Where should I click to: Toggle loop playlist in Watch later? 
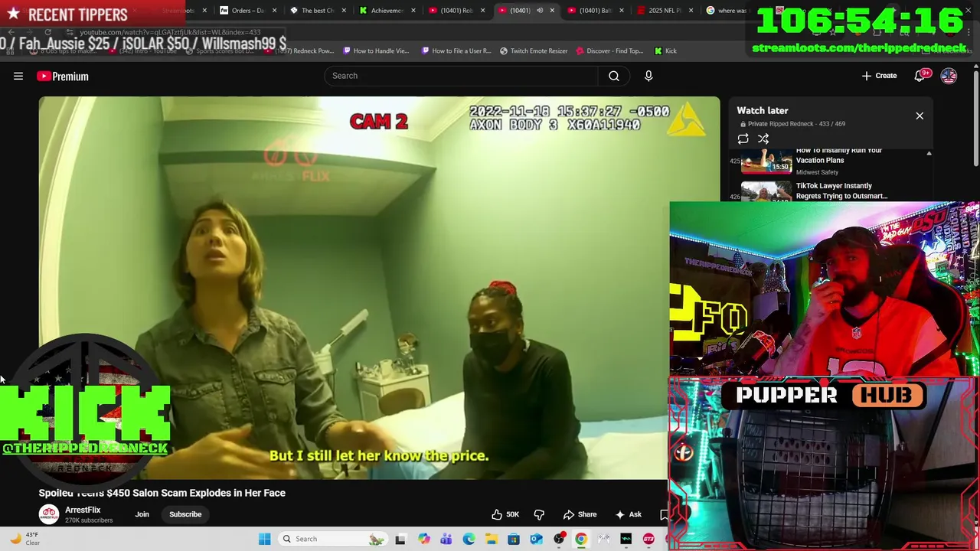coord(743,139)
